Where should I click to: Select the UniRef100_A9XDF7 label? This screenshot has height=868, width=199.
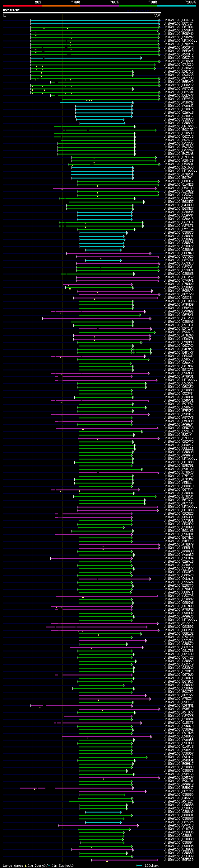pyautogui.click(x=178, y=55)
